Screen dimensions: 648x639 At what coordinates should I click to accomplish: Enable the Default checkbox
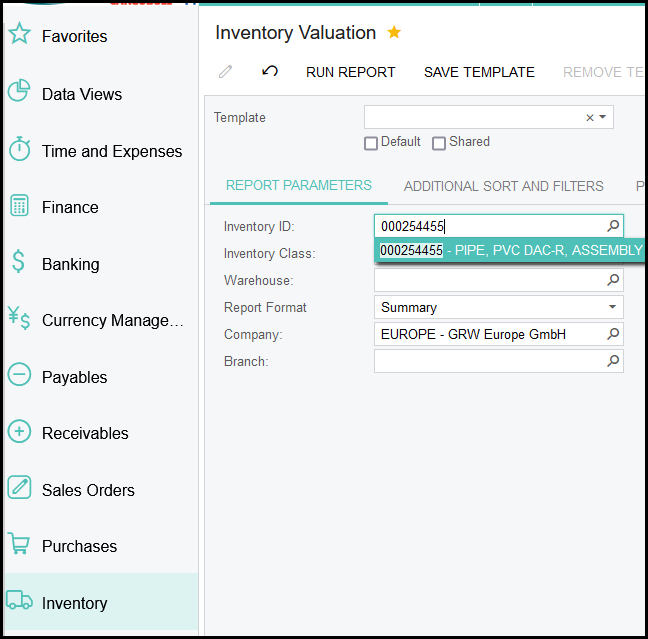click(x=371, y=143)
